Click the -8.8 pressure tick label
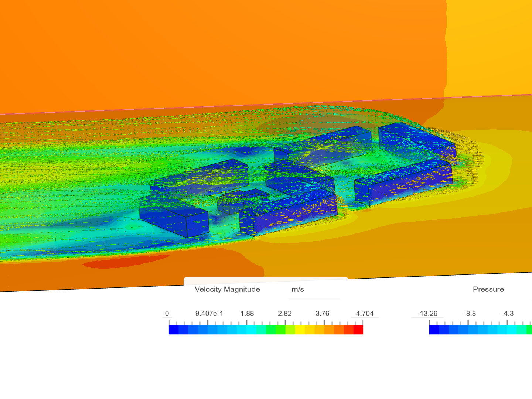The height and width of the screenshot is (399, 532). click(x=470, y=313)
